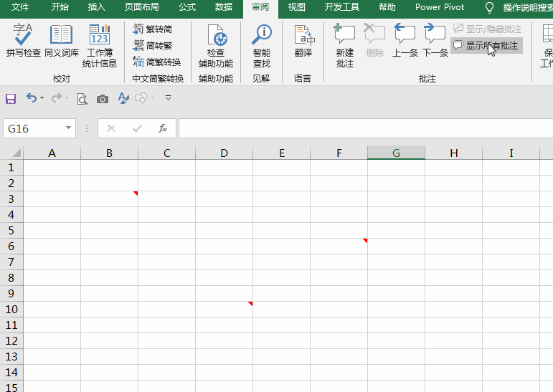Image resolution: width=553 pixels, height=392 pixels.
Task: Switch to the 开发工具 tab
Action: point(341,7)
